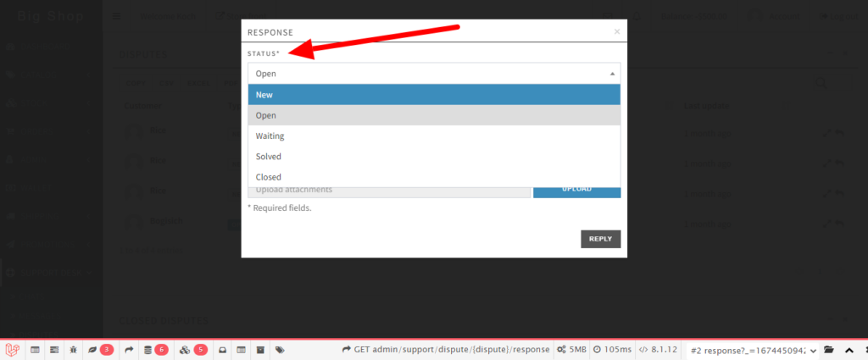Collapse debugbar with the up chevron
The height and width of the screenshot is (360, 868).
pos(849,349)
